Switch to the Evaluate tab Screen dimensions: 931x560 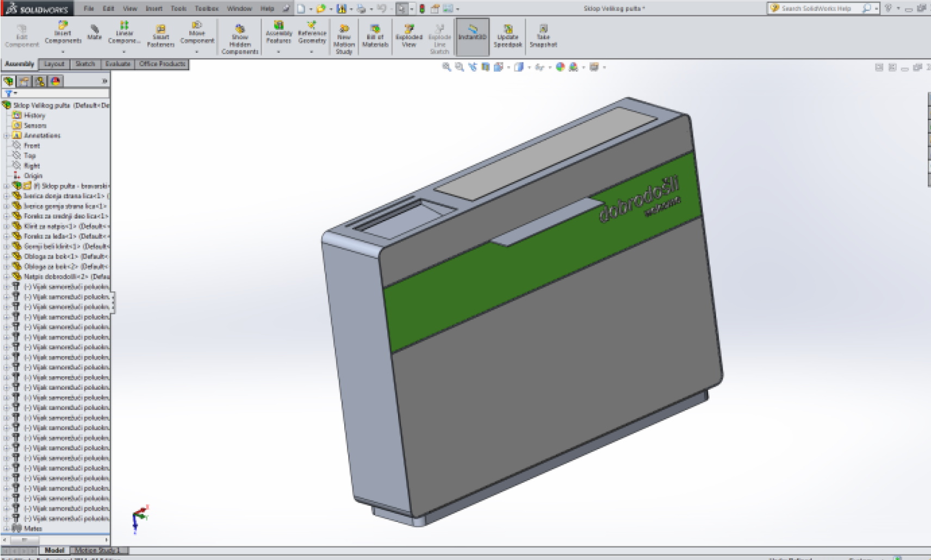117,64
